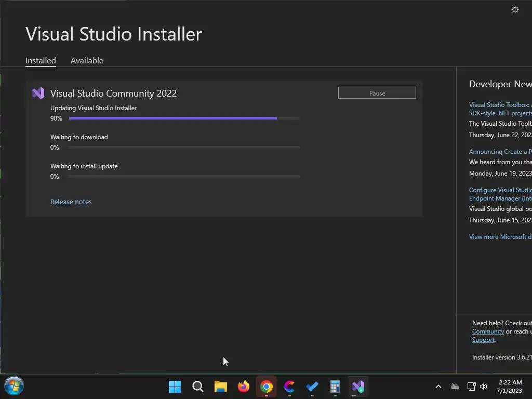Click the 'Installer version 3.6.21' text
Viewport: 532px width, 399px height.
pos(502,357)
